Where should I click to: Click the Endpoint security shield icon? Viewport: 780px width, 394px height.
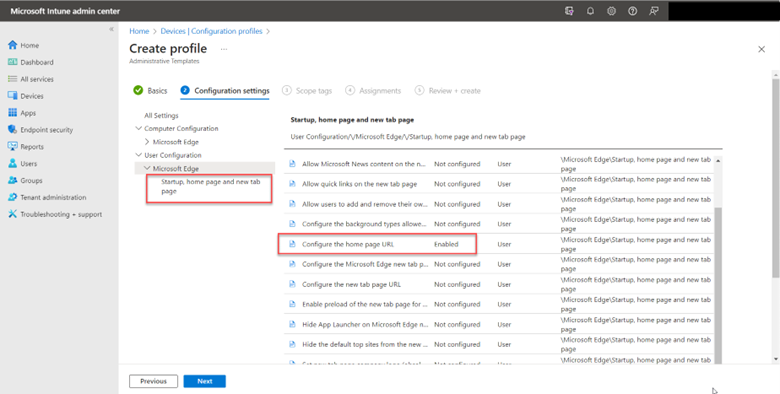point(12,130)
